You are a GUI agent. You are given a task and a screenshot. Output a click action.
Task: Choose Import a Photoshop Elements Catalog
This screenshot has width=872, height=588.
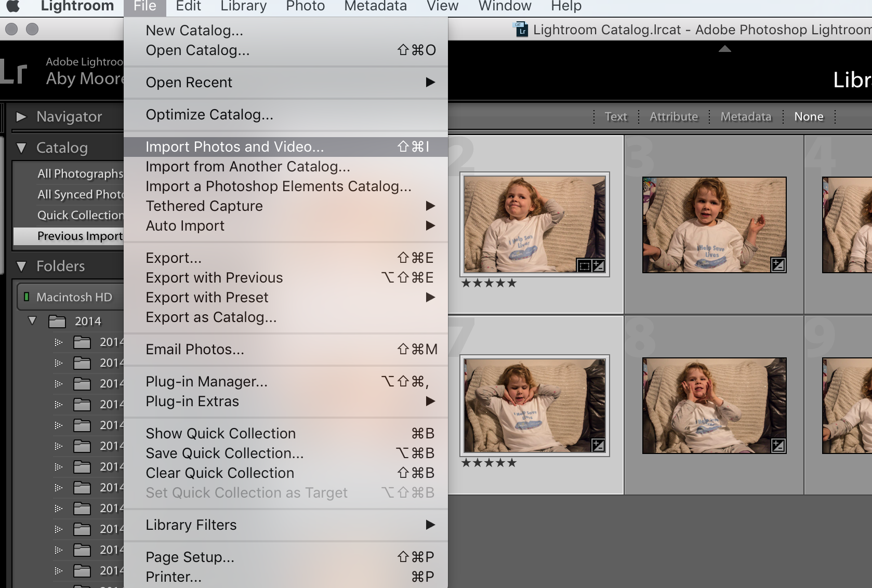coord(286,186)
